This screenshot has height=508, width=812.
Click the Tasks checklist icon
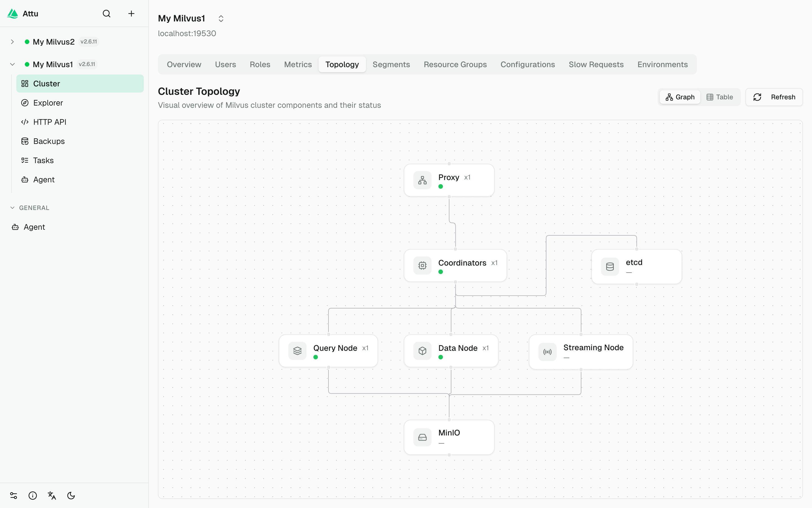pyautogui.click(x=25, y=160)
